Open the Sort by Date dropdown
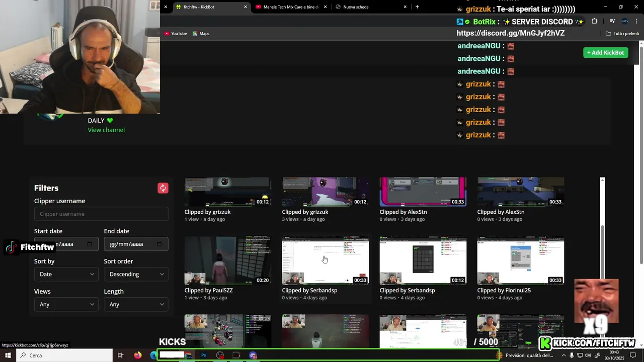This screenshot has height=362, width=644. coord(66,274)
